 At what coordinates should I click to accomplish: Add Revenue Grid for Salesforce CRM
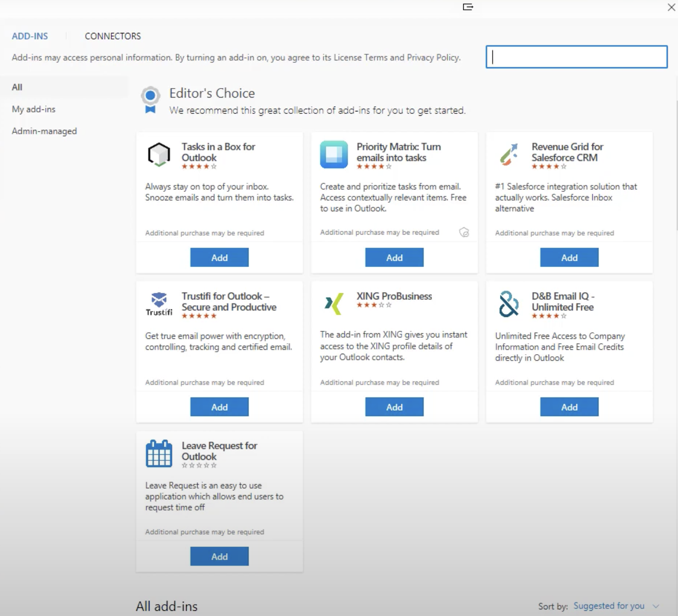pos(569,258)
